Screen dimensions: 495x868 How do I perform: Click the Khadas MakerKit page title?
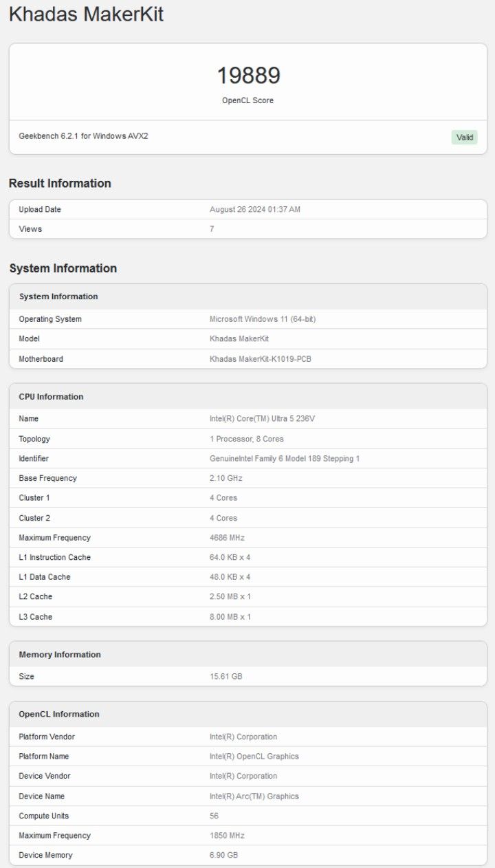coord(86,14)
